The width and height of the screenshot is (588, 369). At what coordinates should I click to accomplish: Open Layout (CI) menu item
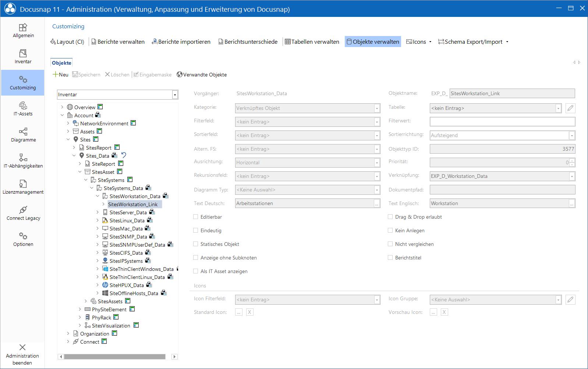click(67, 42)
